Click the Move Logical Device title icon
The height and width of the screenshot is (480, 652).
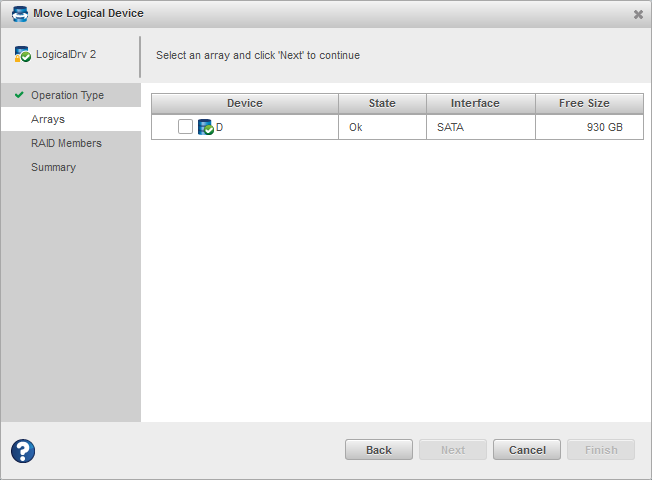[x=19, y=13]
